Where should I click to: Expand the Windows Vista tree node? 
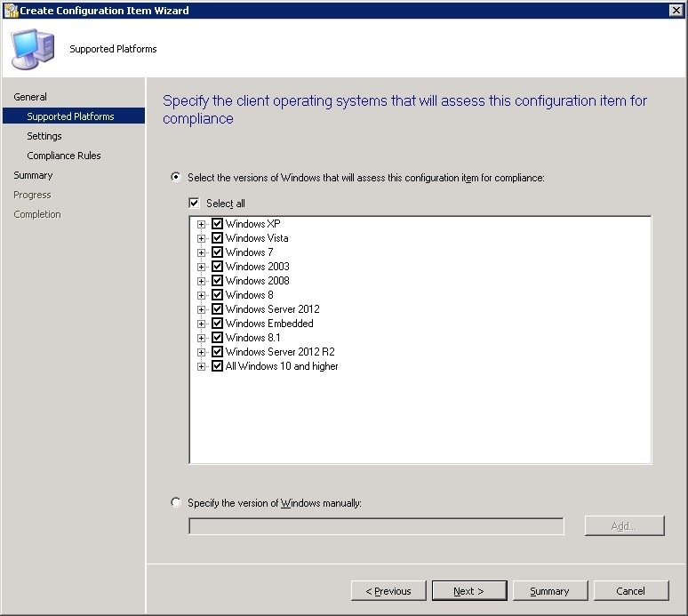(x=201, y=238)
